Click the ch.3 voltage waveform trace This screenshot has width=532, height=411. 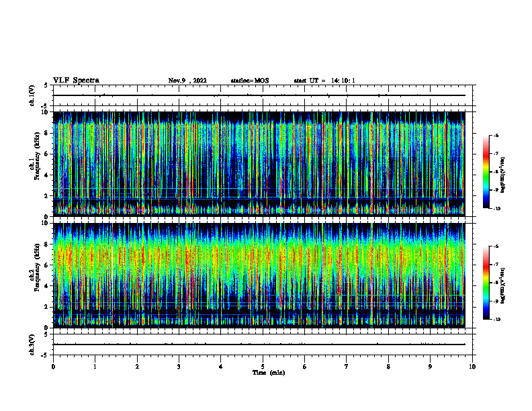(259, 345)
